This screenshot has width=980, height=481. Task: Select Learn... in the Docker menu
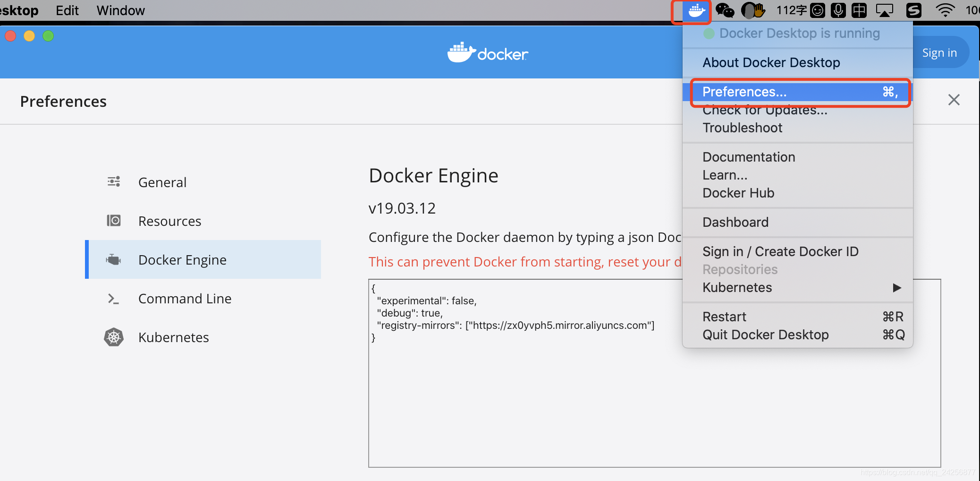click(798, 175)
